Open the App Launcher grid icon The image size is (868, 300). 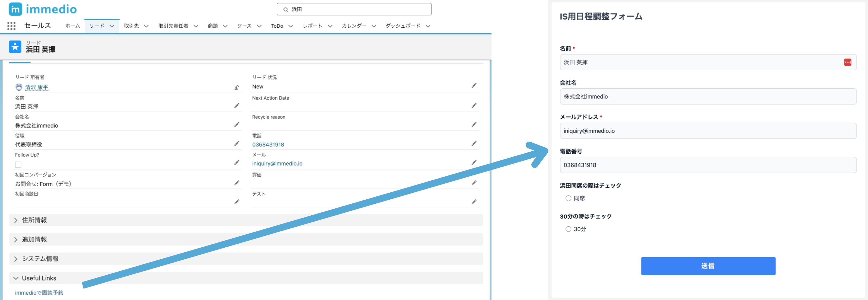pyautogui.click(x=11, y=26)
